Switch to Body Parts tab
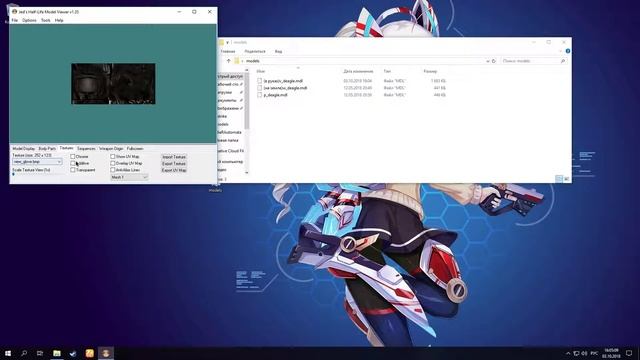Image resolution: width=640 pixels, height=360 pixels. (x=47, y=149)
